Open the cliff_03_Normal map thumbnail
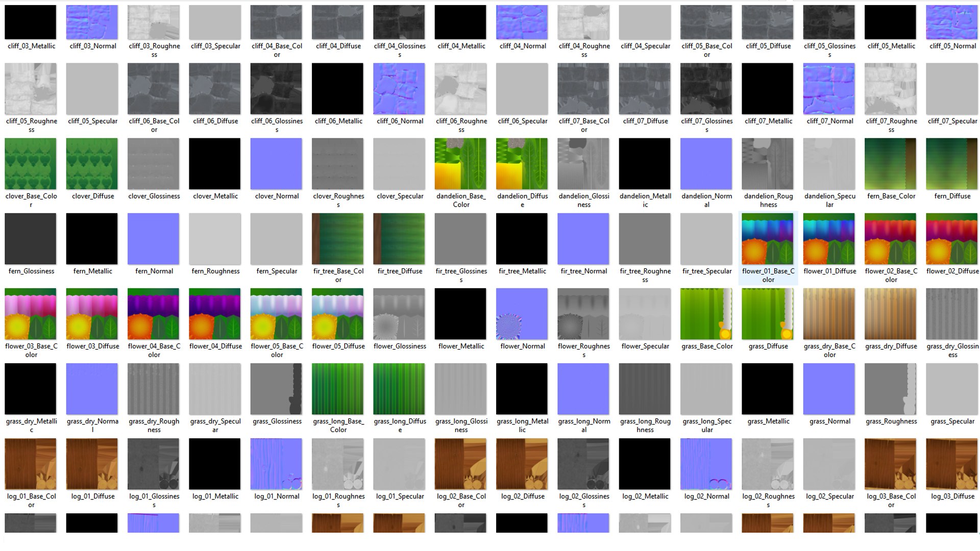 pos(92,22)
